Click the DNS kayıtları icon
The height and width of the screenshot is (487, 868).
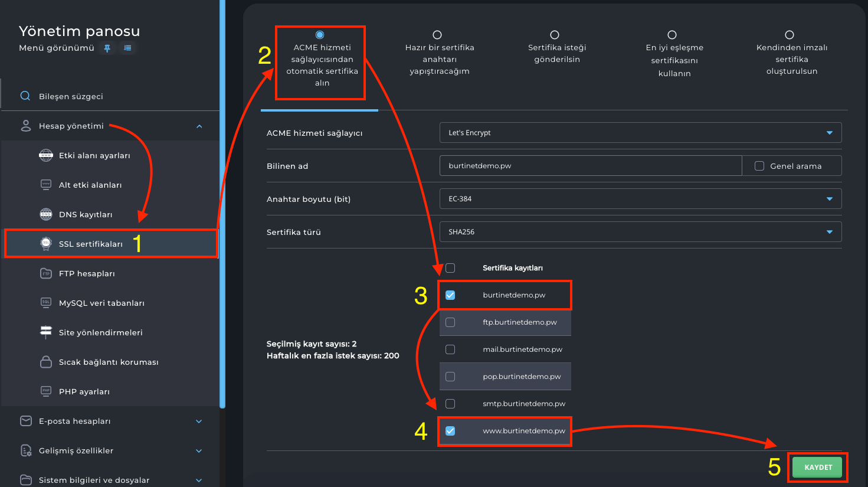pyautogui.click(x=46, y=214)
